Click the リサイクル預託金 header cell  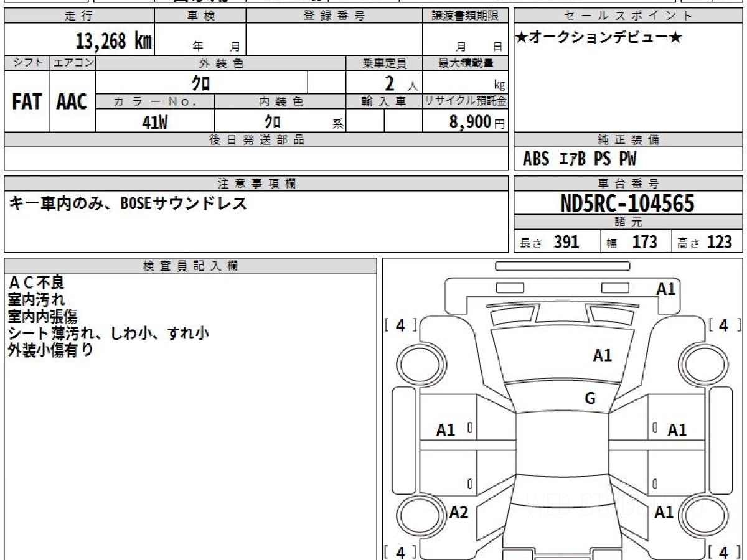coord(465,101)
